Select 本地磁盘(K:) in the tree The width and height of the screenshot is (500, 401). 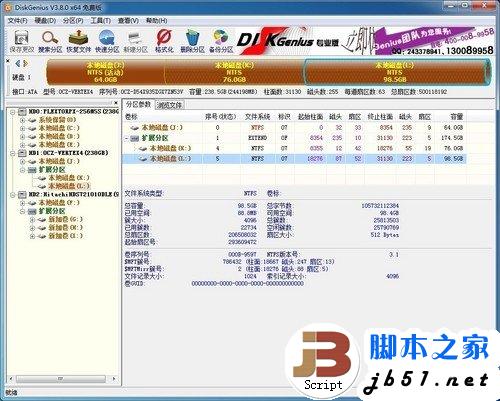click(x=69, y=178)
